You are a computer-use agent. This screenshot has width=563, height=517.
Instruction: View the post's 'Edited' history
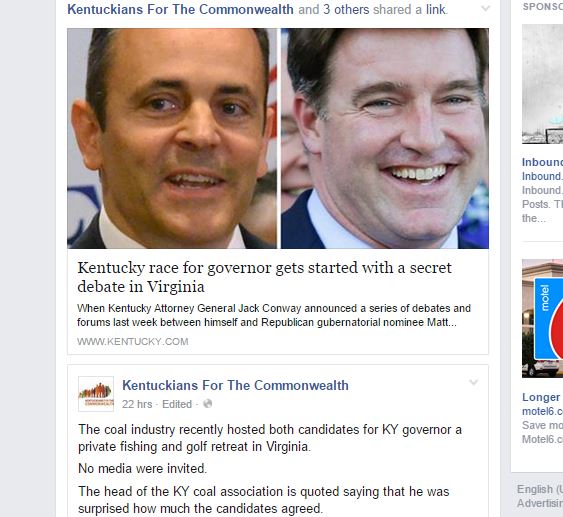177,404
